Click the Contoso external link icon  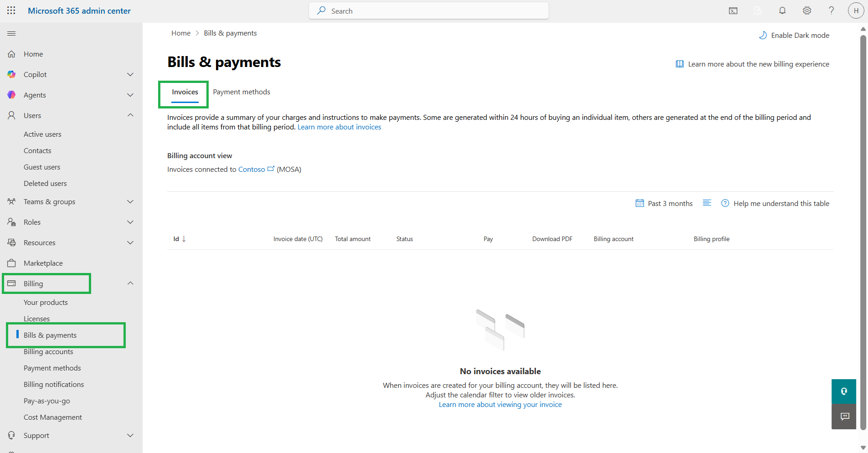[x=271, y=169]
